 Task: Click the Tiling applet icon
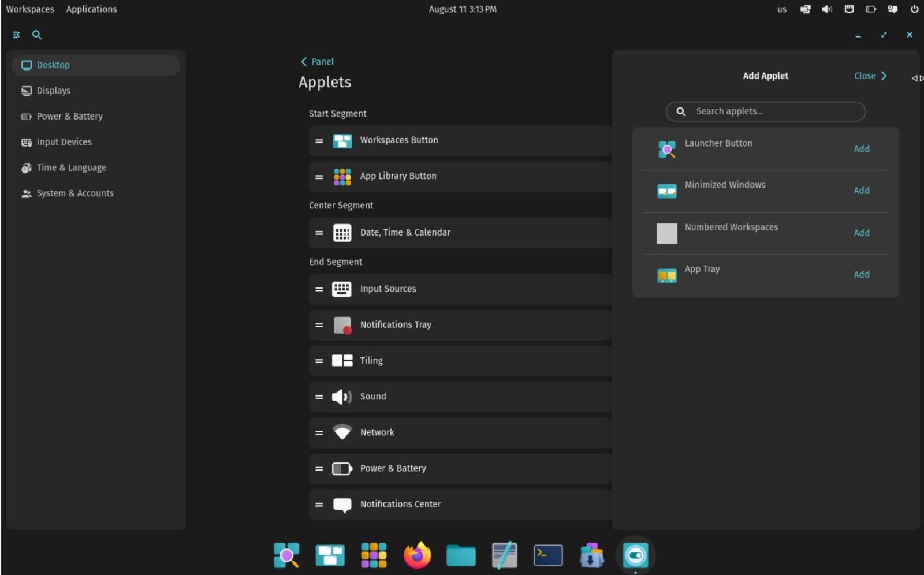pos(342,360)
